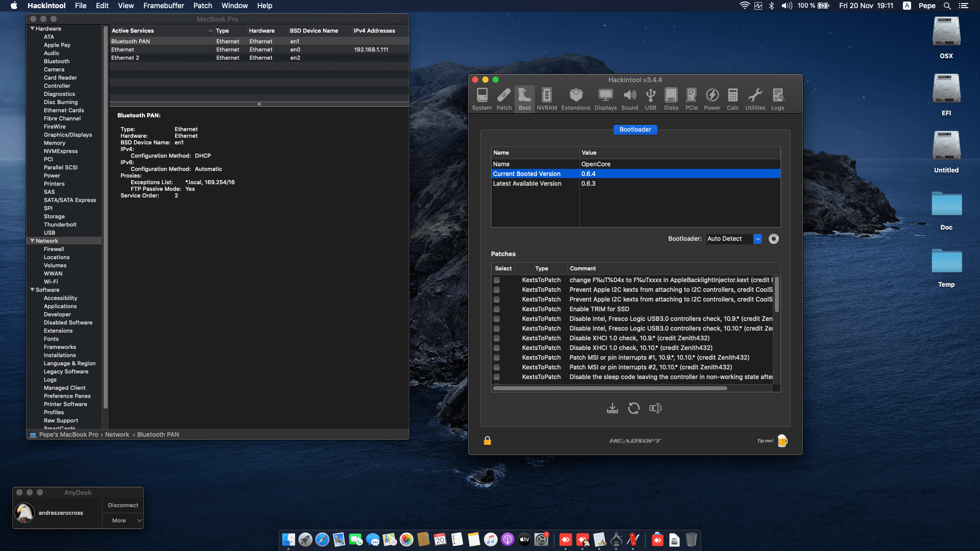Viewport: 980px width, 551px height.
Task: Switch to the Bootloader tab
Action: click(x=635, y=130)
